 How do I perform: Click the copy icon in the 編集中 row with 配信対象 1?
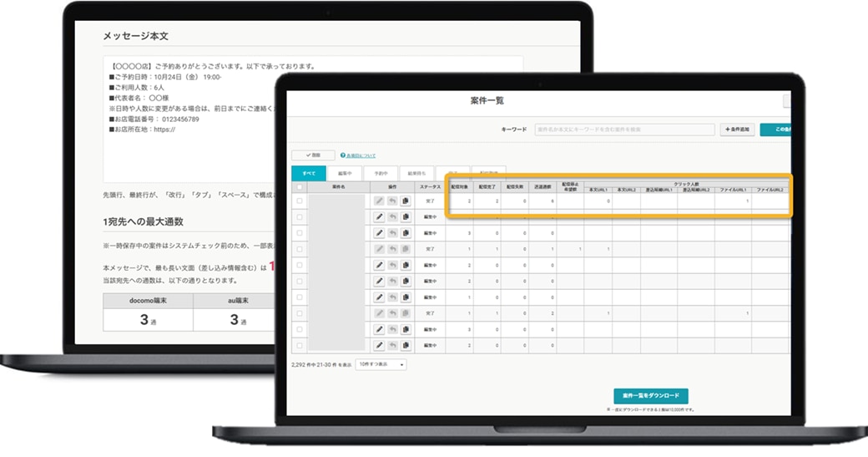[x=406, y=297]
